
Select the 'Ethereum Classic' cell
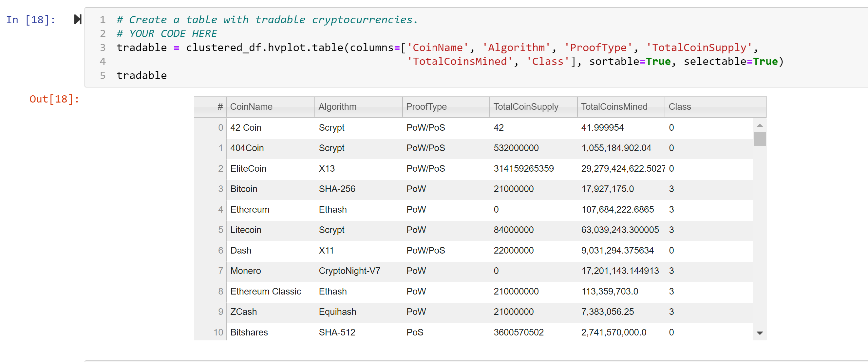[271, 292]
